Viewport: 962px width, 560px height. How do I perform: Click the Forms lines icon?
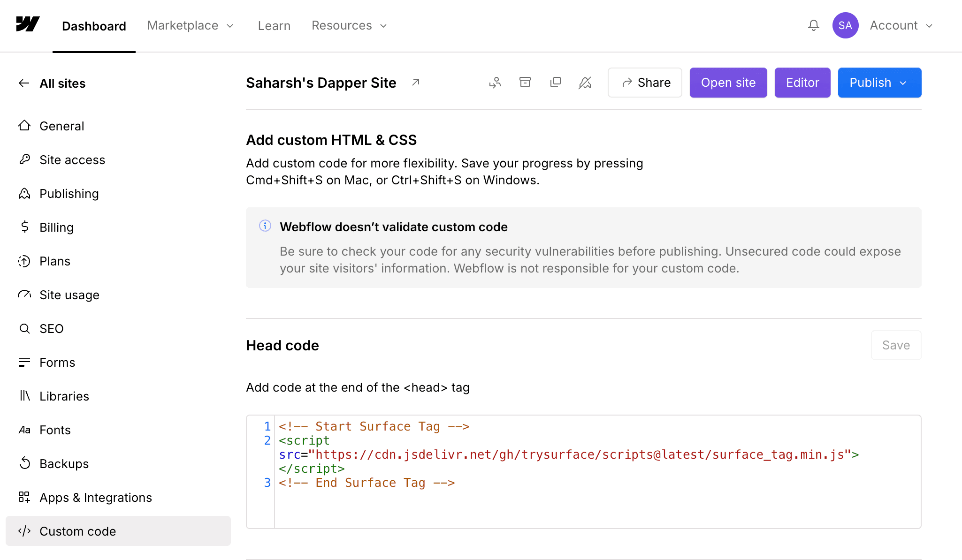pos(24,362)
